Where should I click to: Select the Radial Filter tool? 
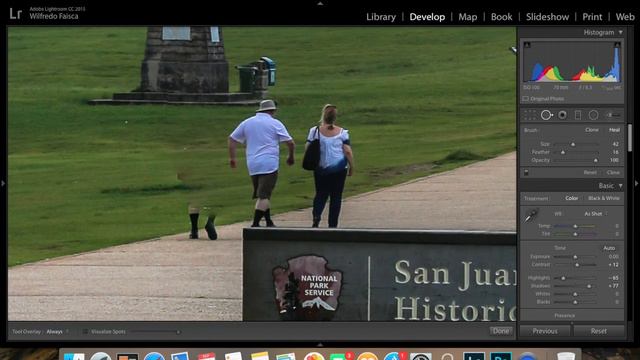coord(593,116)
